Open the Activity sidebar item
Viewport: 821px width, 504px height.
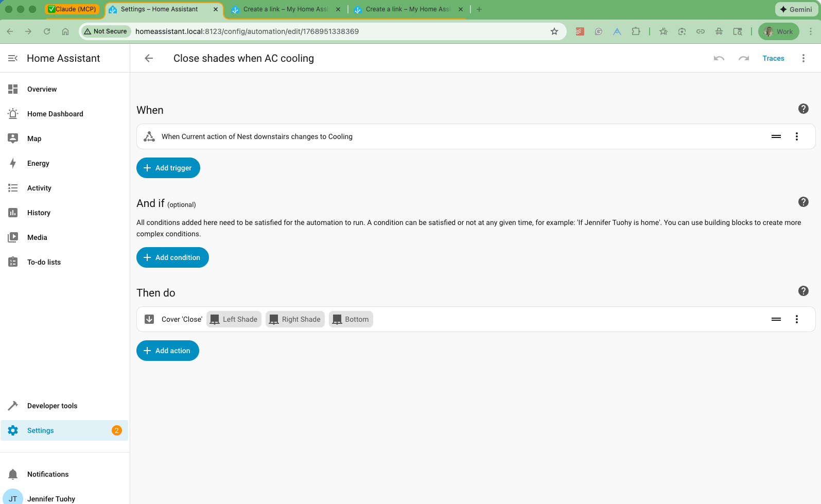tap(64, 188)
